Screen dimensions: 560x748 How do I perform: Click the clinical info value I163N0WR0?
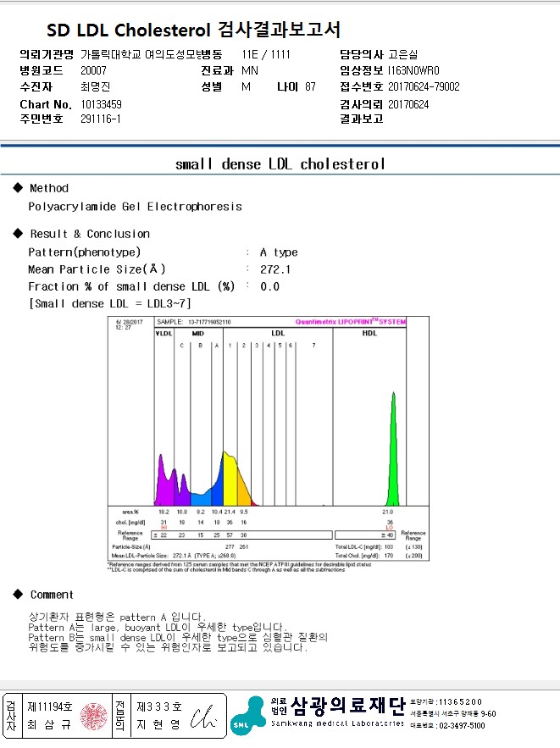tap(413, 70)
